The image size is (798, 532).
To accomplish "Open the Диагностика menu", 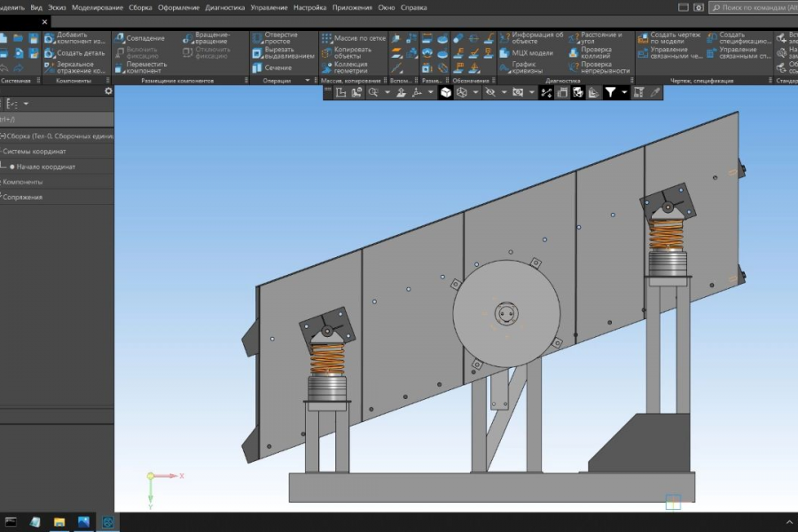I will click(224, 7).
